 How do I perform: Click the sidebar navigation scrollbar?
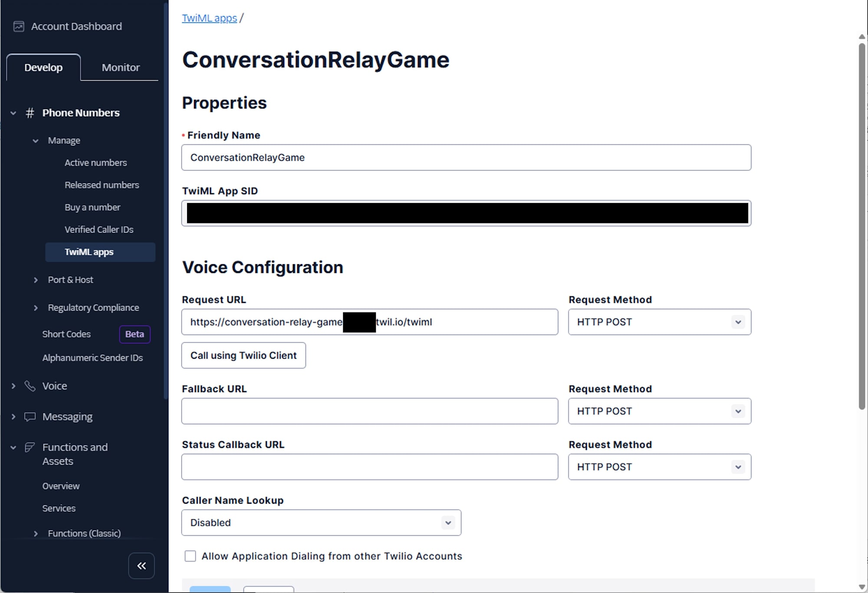pos(166,201)
